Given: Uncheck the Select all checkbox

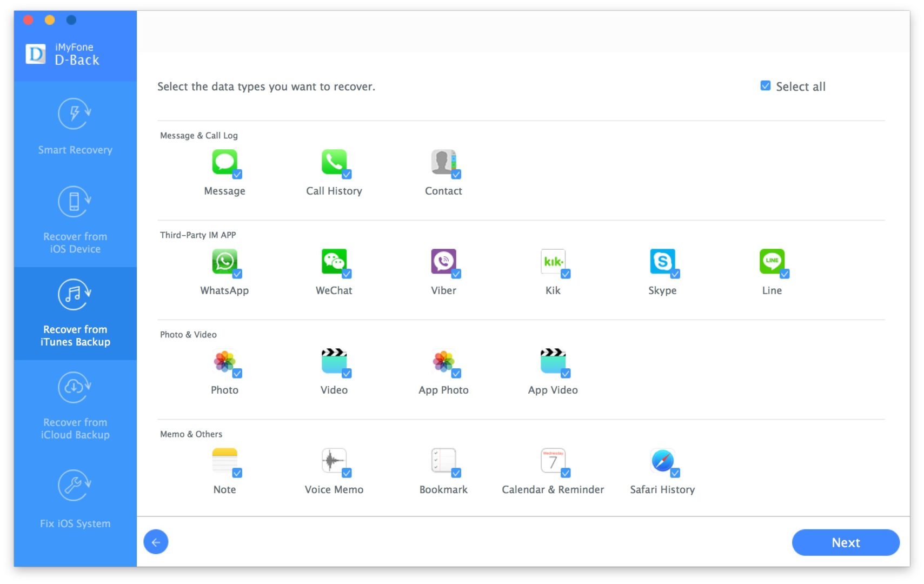Looking at the screenshot, I should pos(765,85).
